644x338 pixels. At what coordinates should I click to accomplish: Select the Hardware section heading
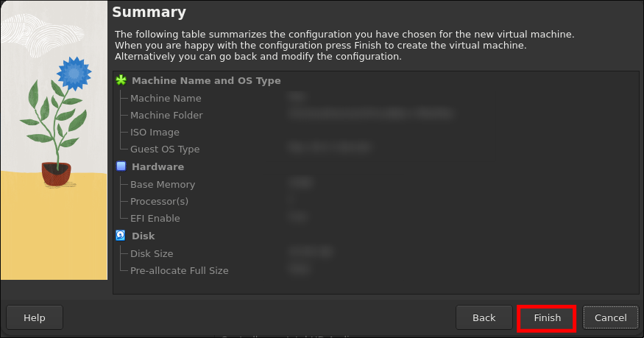click(x=158, y=167)
